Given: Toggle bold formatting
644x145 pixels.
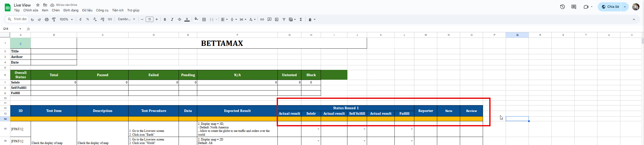Looking at the screenshot, I should (x=165, y=19).
